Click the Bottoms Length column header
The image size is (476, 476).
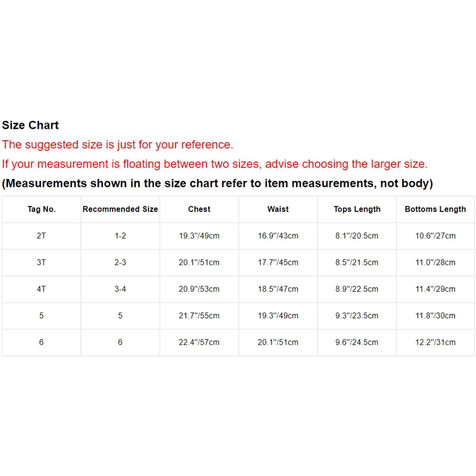[x=435, y=209]
